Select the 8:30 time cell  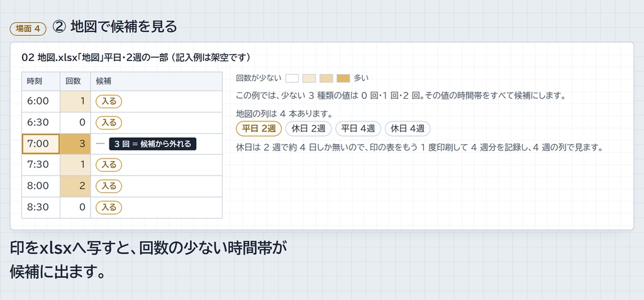(41, 207)
